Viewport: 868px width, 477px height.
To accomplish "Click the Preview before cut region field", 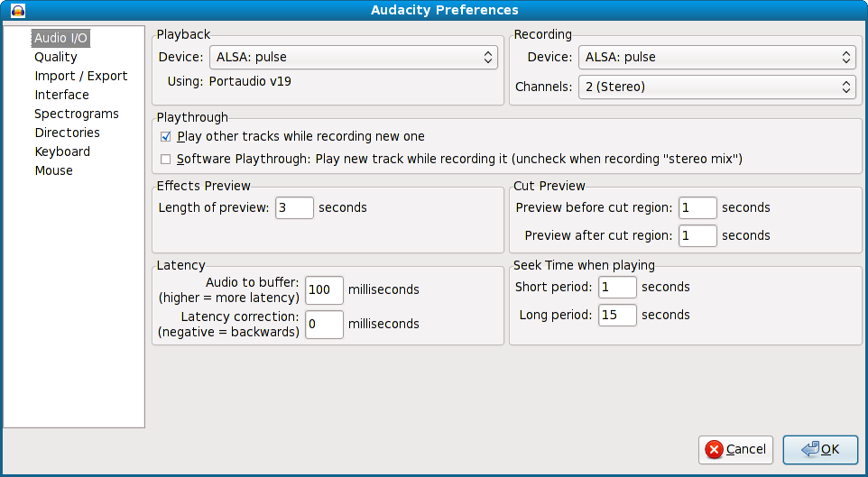I will point(697,207).
